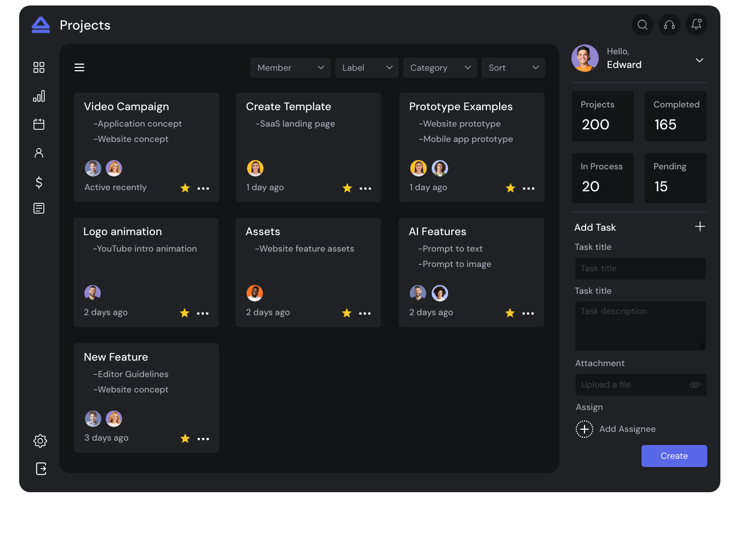Open the dashboard grid icon in sidebar
Viewport: 756px width, 547px height.
click(x=39, y=67)
